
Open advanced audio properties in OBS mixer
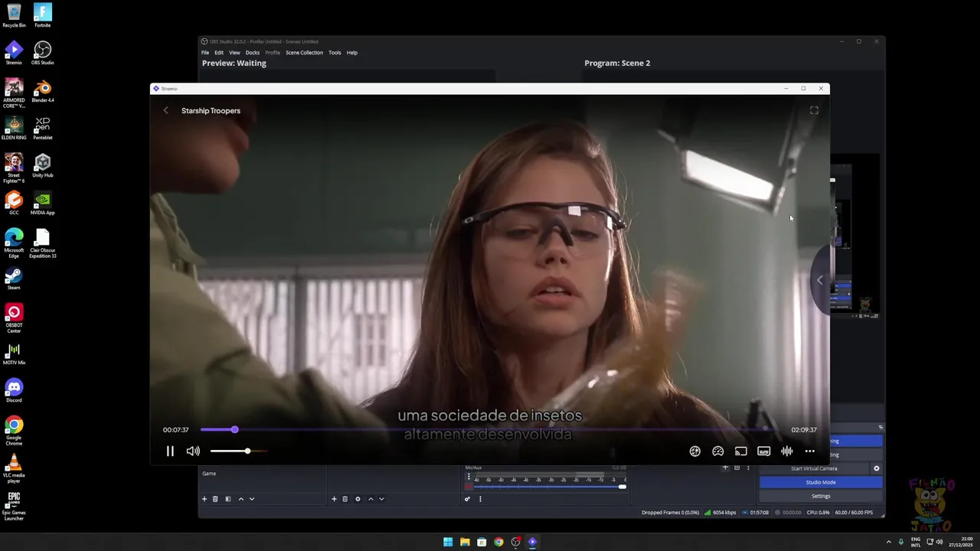point(467,499)
